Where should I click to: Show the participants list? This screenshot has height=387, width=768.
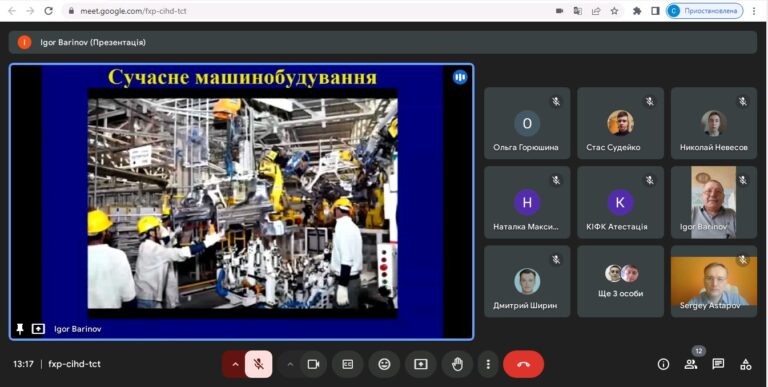click(691, 364)
